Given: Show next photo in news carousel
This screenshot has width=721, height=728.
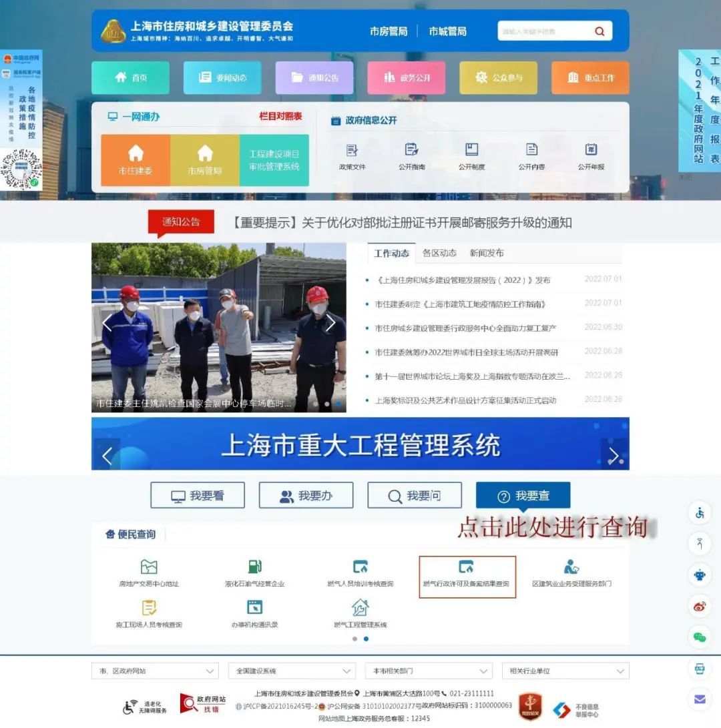Looking at the screenshot, I should click(330, 323).
